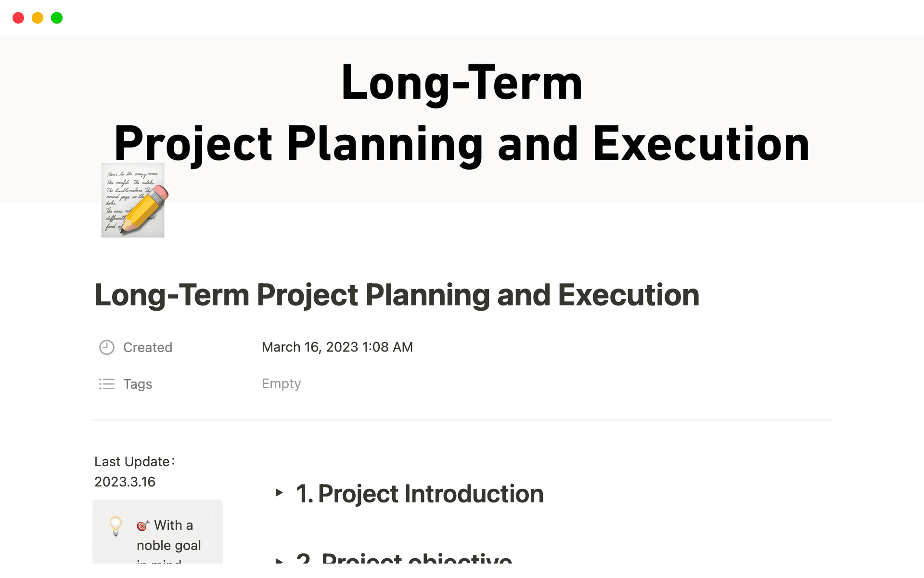This screenshot has height=578, width=924.
Task: Click the clock icon beside Created property
Action: [106, 347]
